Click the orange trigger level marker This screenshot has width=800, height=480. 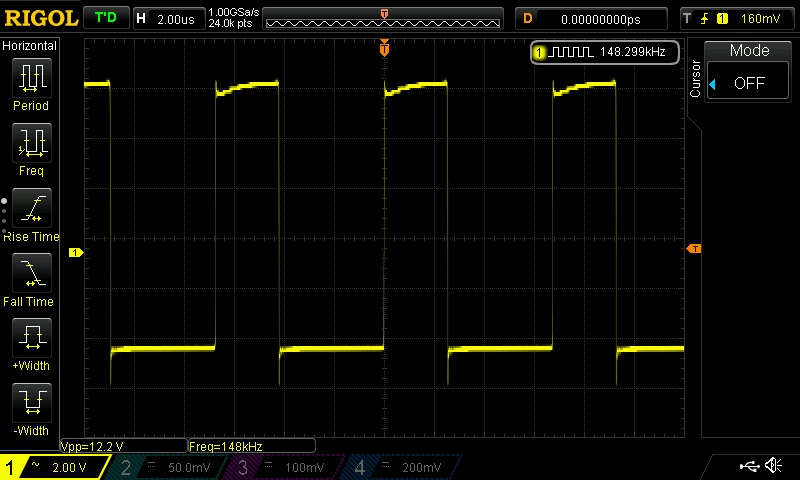click(x=694, y=248)
